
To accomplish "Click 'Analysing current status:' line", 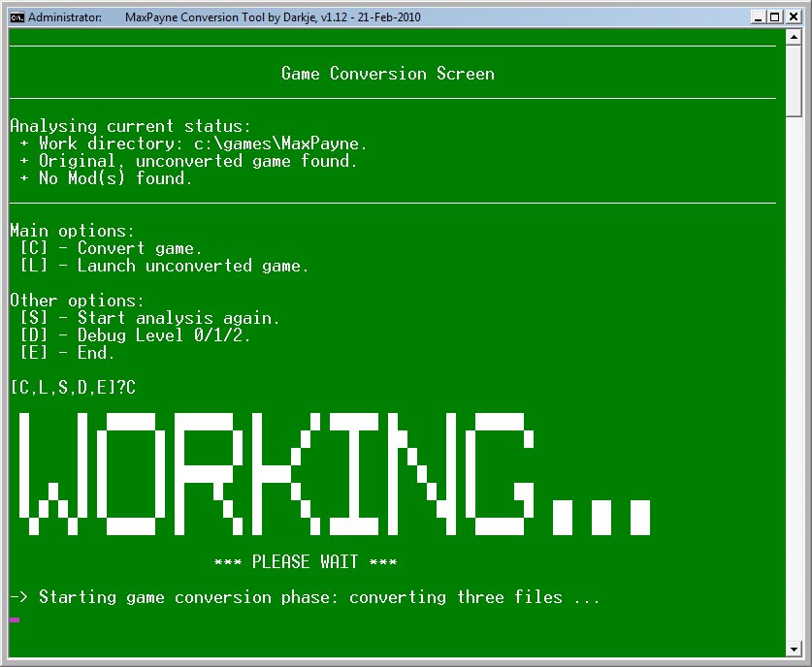I will [x=131, y=126].
